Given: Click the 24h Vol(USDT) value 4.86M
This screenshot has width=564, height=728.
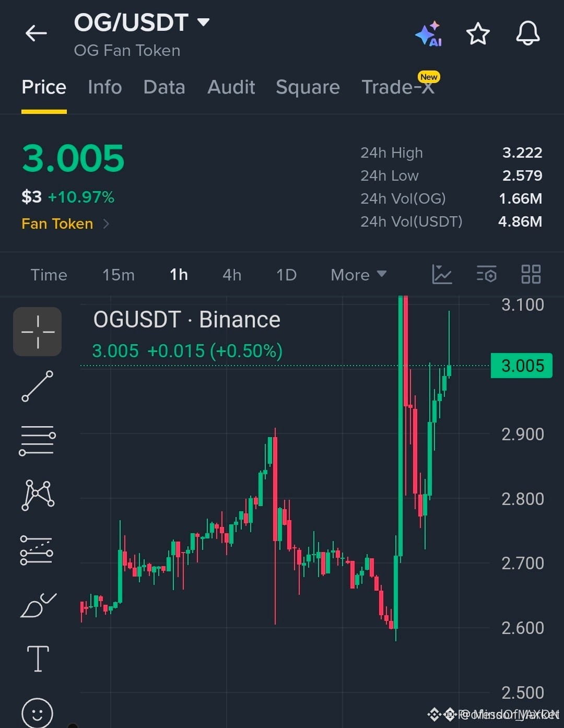Looking at the screenshot, I should pos(520,221).
